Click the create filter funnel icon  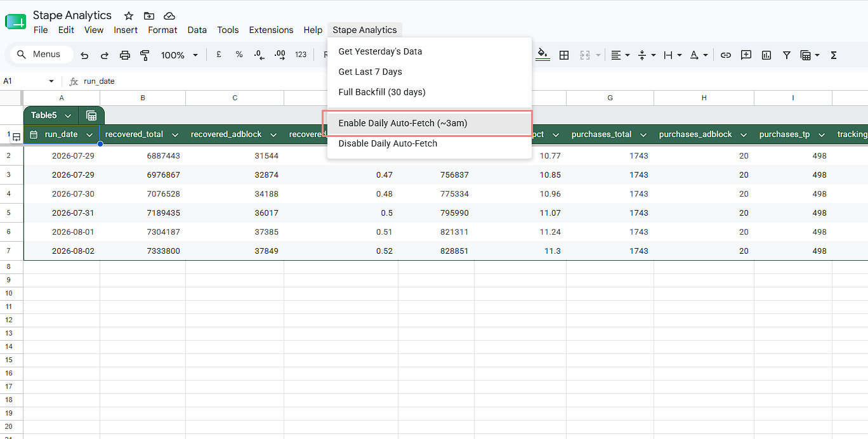pos(787,55)
